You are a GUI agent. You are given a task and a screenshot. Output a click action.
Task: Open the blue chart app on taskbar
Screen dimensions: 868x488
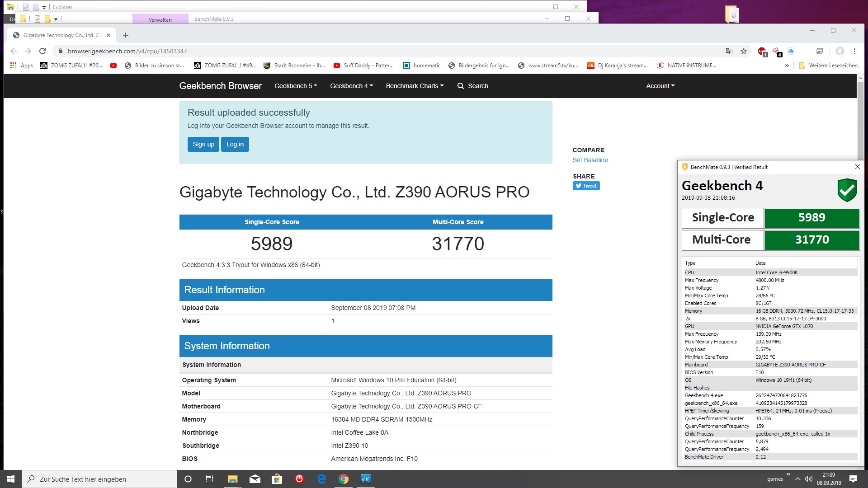(365, 479)
